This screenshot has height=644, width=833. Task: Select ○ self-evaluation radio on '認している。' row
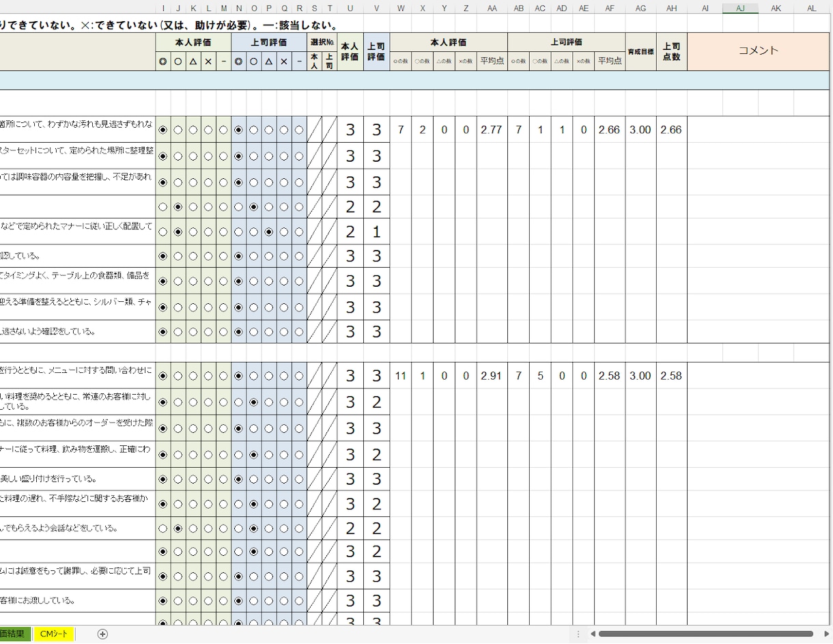pyautogui.click(x=178, y=256)
